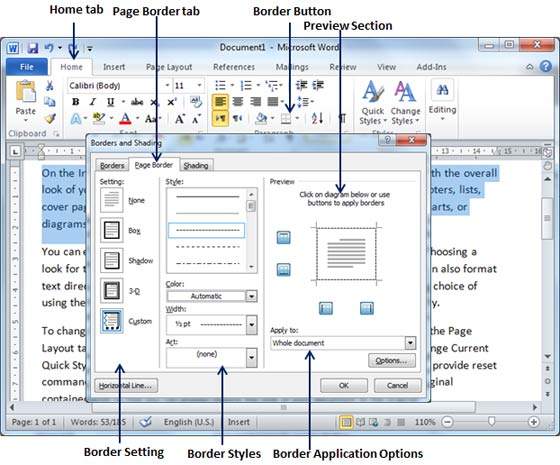Click the zoom slider in status bar
This screenshot has height=465, width=560.
491,422
